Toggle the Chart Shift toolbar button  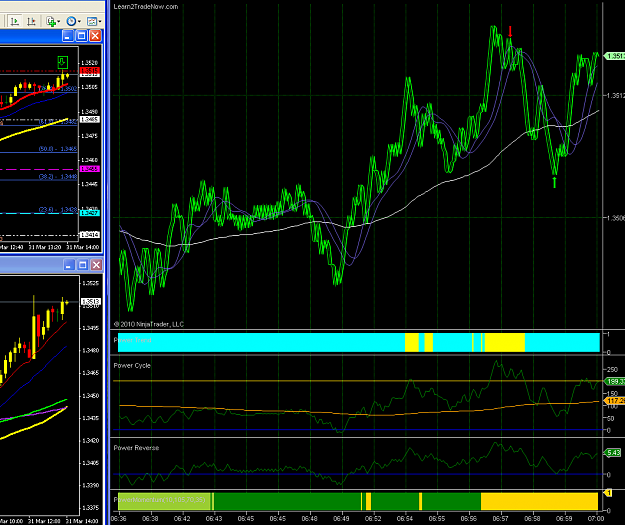pyautogui.click(x=31, y=21)
